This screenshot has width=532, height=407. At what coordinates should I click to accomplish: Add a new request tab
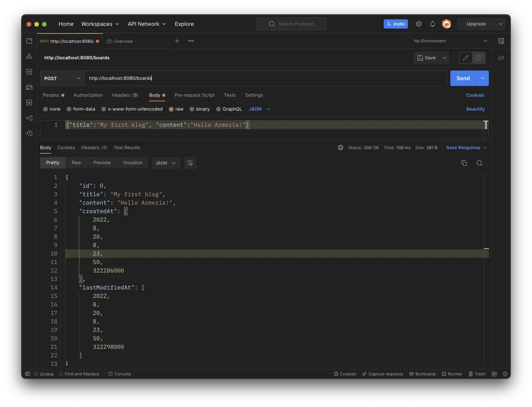click(177, 41)
